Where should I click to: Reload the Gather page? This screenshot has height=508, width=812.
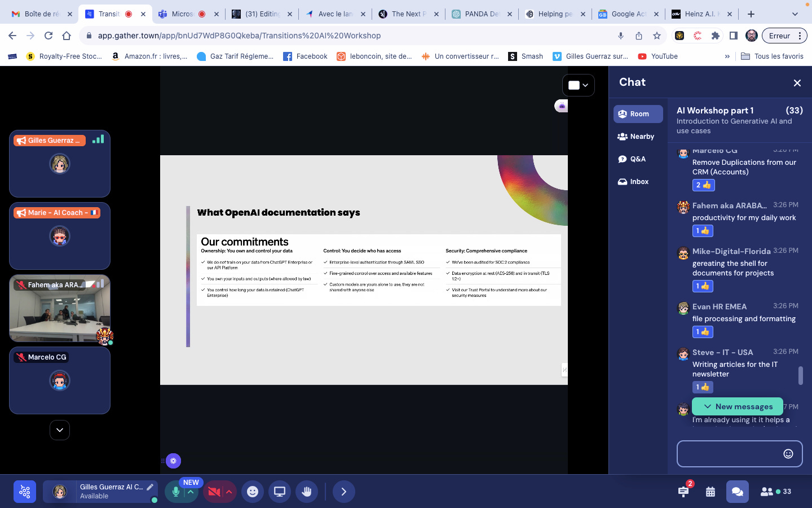click(48, 36)
